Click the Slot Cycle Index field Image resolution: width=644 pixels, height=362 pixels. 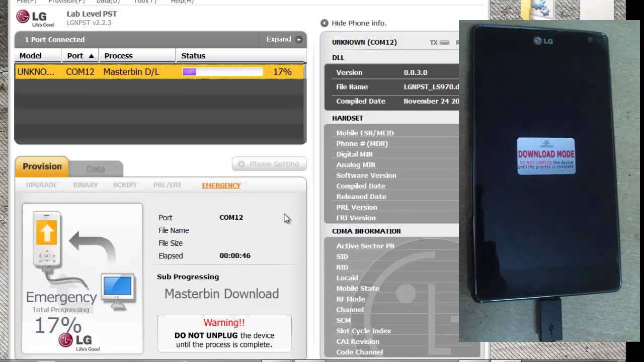(x=364, y=331)
